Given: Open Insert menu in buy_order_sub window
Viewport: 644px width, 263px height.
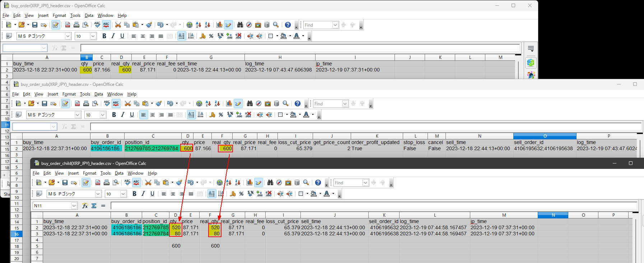Looking at the screenshot, I should (x=53, y=94).
